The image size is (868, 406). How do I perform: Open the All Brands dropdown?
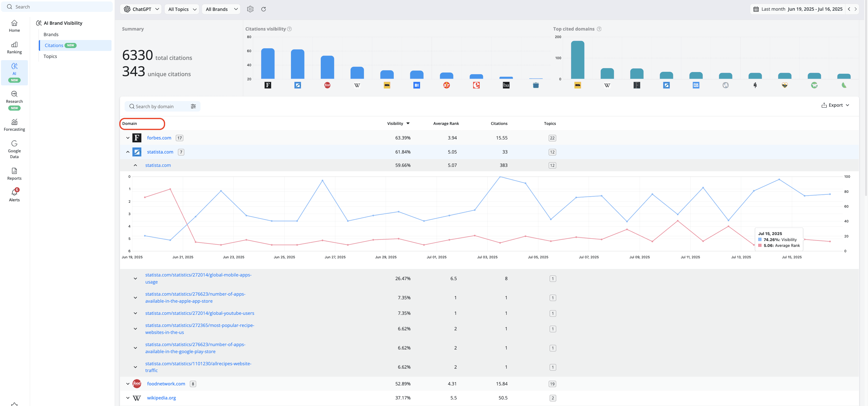(221, 9)
